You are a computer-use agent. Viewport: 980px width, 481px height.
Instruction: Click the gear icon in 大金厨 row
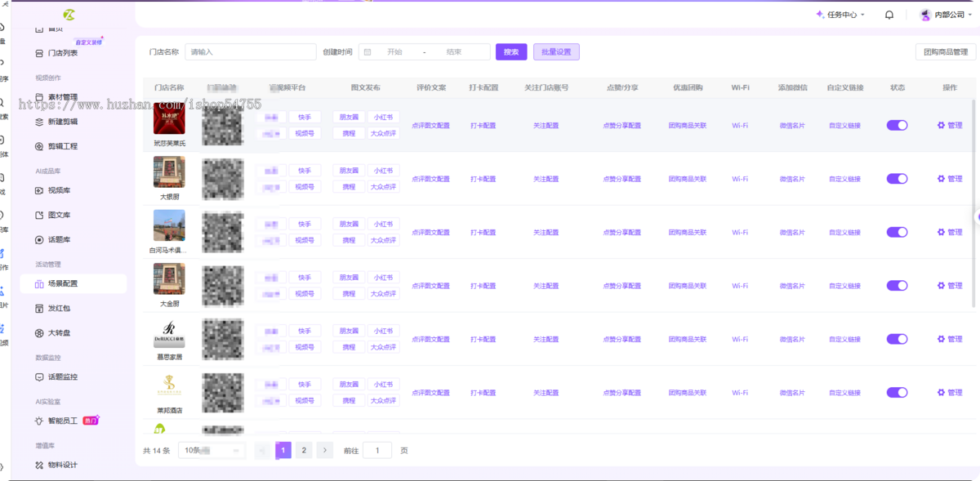tap(941, 285)
